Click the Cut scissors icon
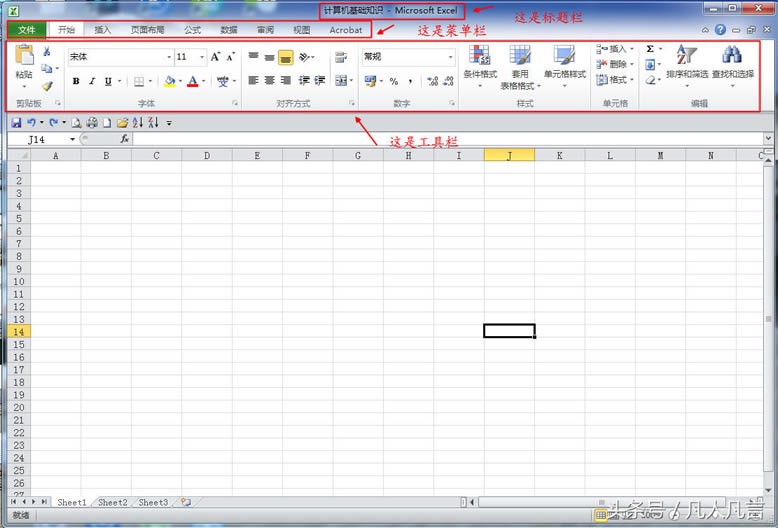Image resolution: width=778 pixels, height=528 pixels. pos(47,51)
